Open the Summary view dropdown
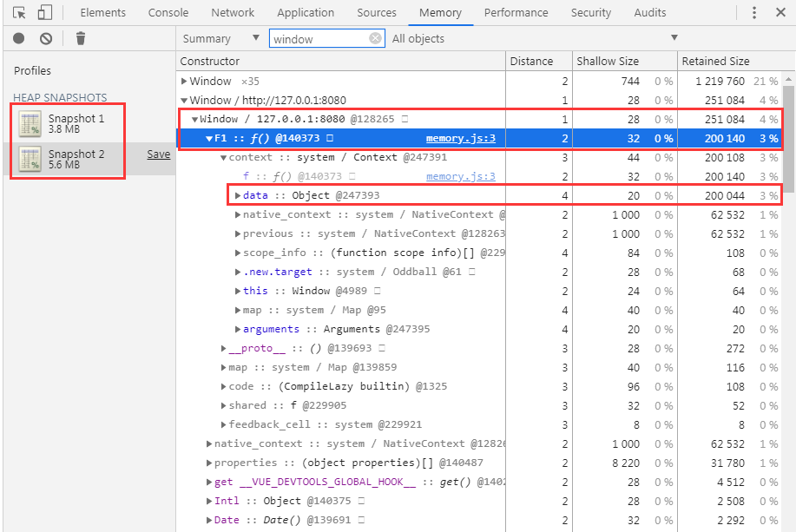 click(x=220, y=38)
